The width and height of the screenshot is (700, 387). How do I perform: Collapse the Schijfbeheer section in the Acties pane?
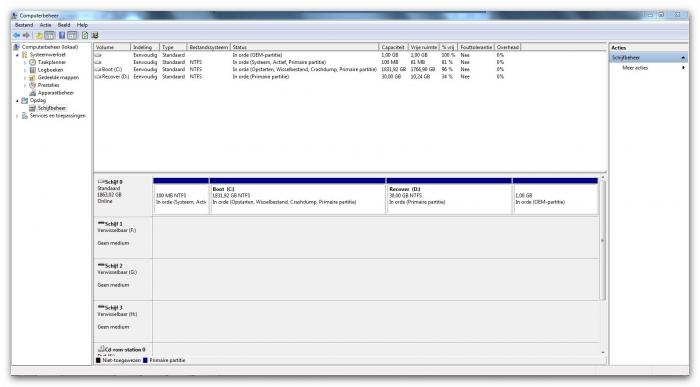(x=683, y=58)
